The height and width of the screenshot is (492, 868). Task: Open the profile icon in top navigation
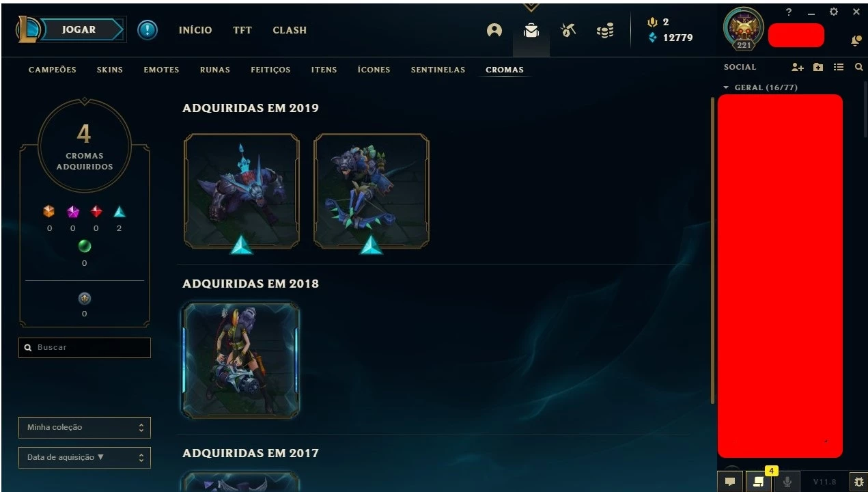tap(494, 31)
